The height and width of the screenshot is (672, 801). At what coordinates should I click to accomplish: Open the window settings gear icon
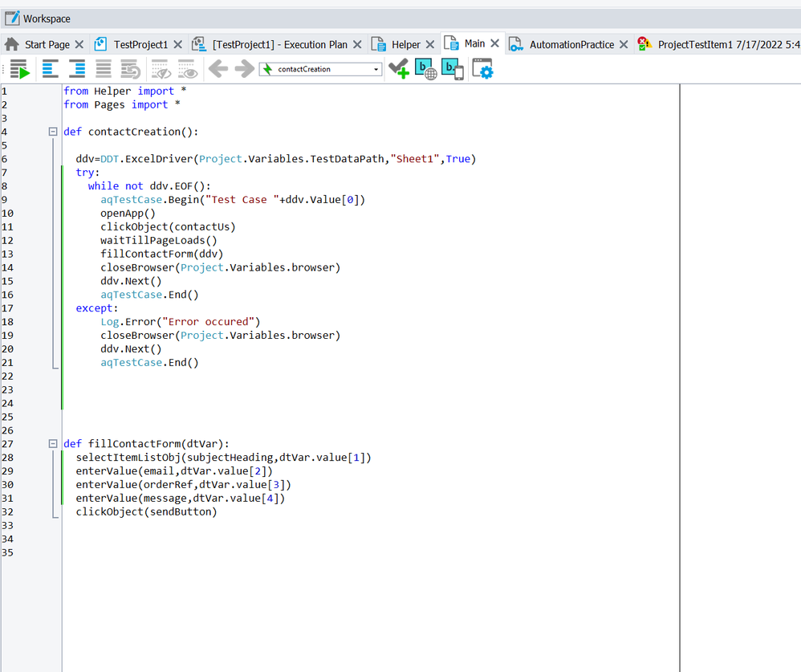482,70
